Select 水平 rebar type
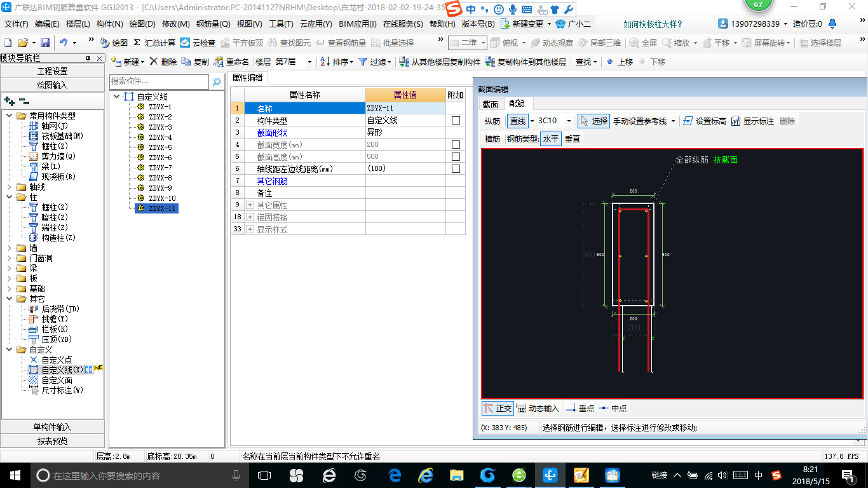The image size is (868, 488). (x=551, y=139)
